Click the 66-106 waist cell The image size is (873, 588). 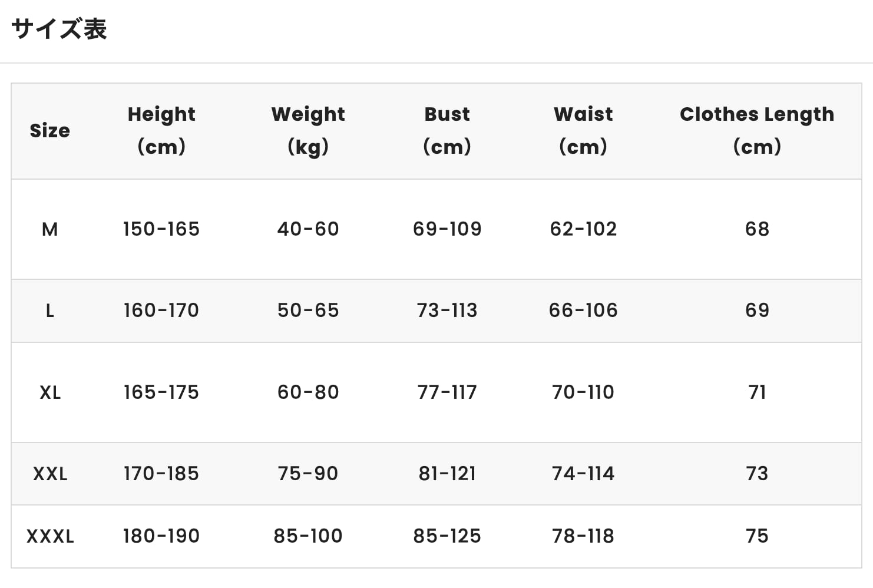(583, 310)
